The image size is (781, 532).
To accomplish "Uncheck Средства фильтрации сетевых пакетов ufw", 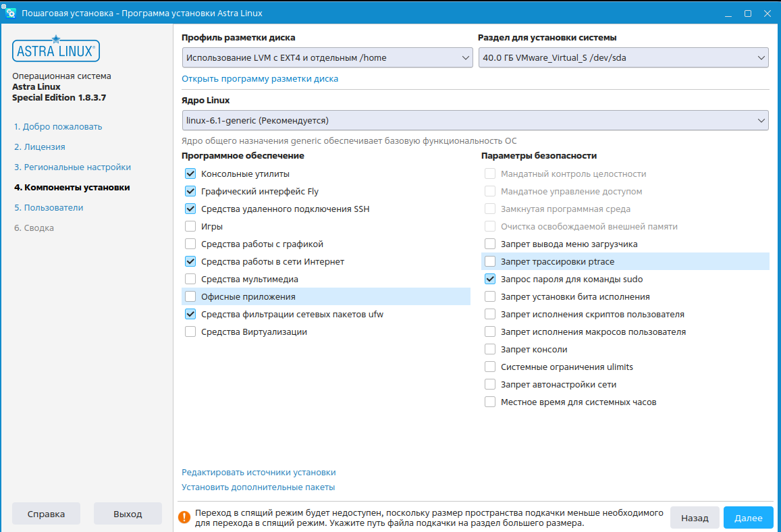I will [190, 315].
